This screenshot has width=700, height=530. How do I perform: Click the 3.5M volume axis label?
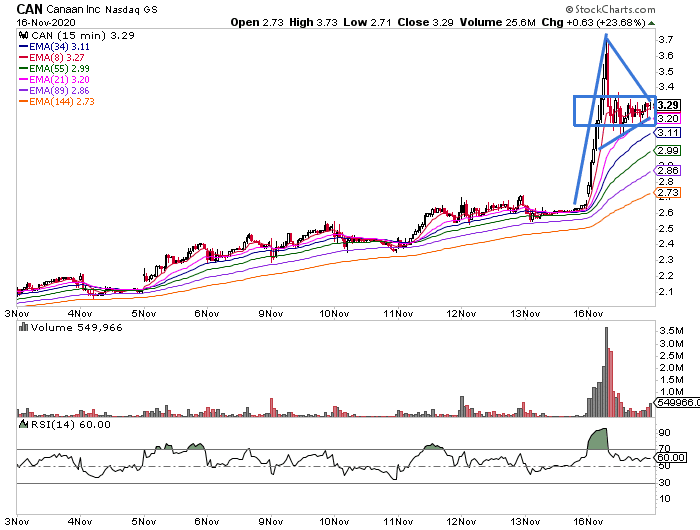tap(671, 331)
